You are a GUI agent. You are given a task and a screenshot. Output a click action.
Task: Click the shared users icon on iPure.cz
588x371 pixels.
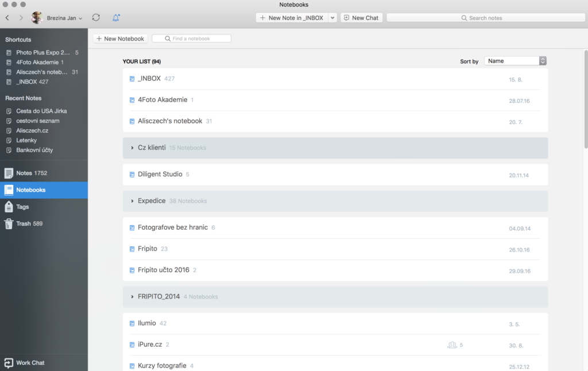point(452,345)
